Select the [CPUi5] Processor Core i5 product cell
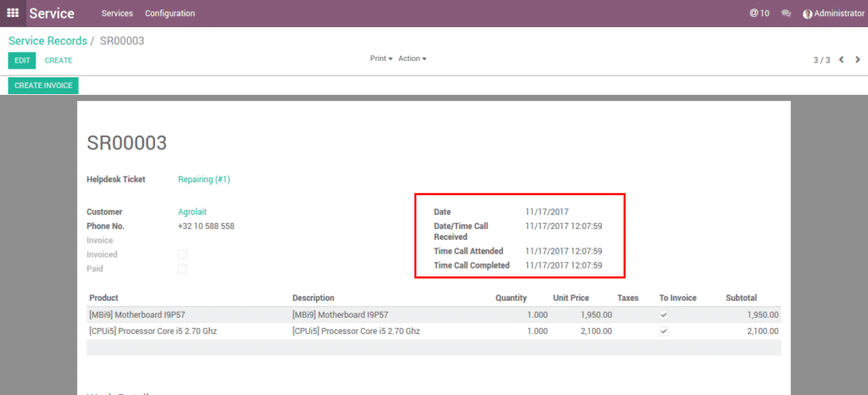 click(153, 331)
